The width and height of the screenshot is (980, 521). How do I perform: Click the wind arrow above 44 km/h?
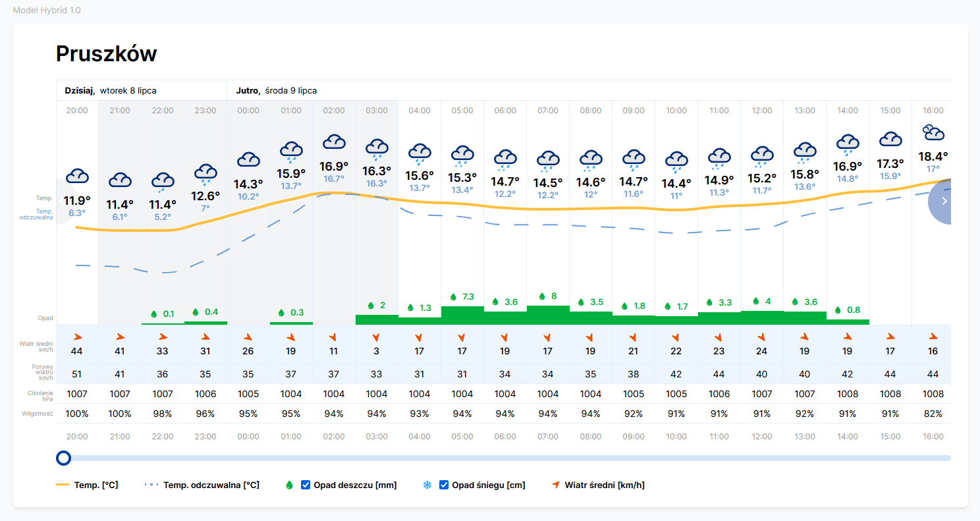pos(77,337)
